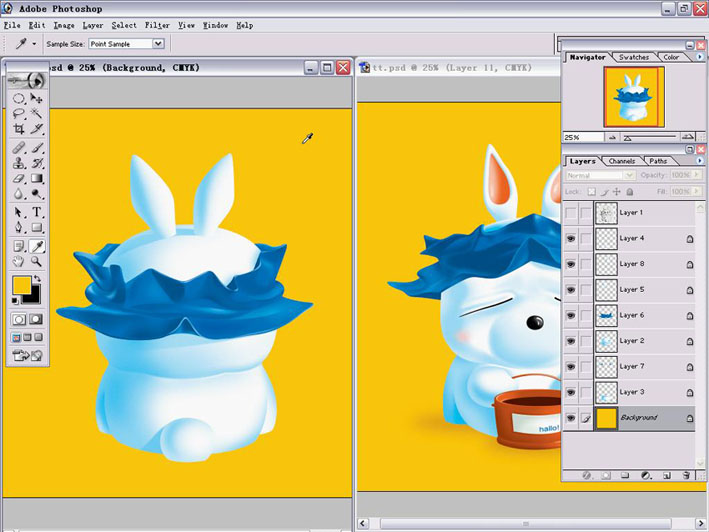Select the Type tool

[x=36, y=212]
